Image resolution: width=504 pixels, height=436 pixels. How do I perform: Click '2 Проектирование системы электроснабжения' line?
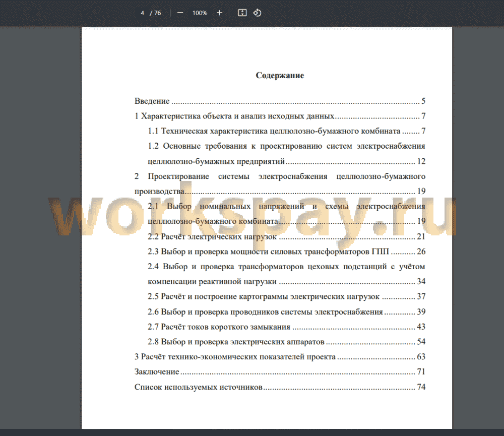(280, 176)
